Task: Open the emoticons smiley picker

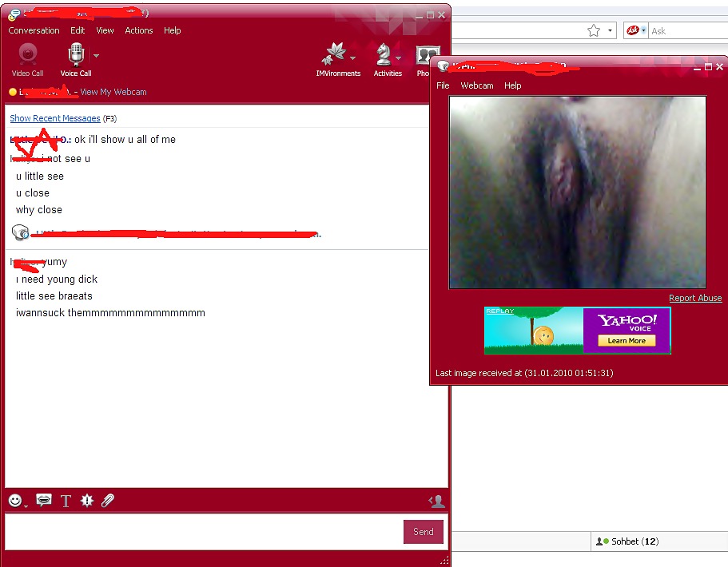Action: 15,500
